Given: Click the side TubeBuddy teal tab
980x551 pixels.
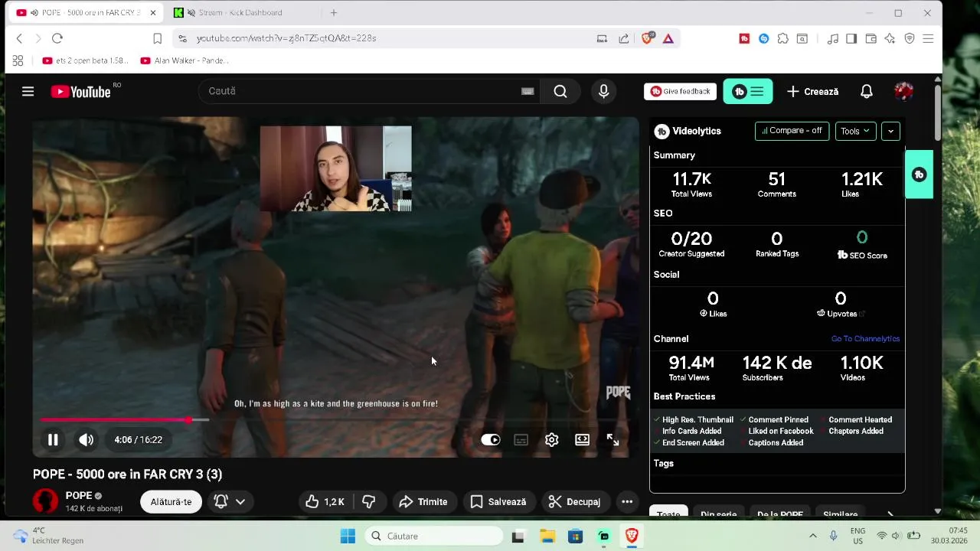Looking at the screenshot, I should 919,174.
